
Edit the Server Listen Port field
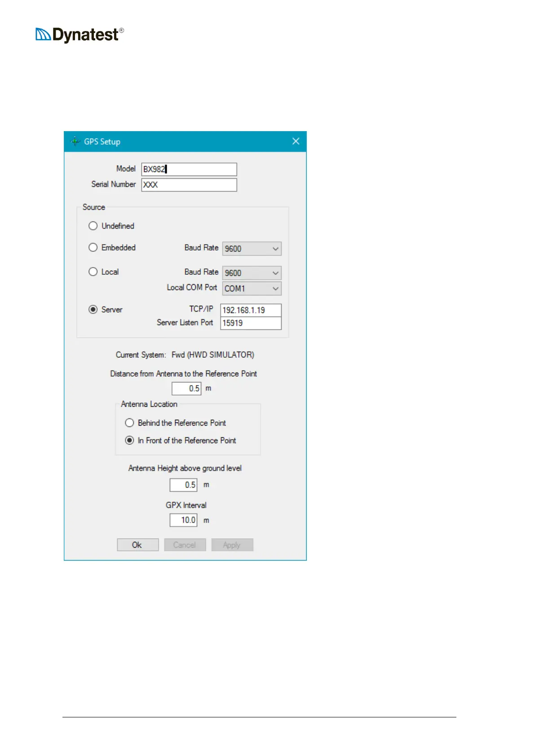251,323
